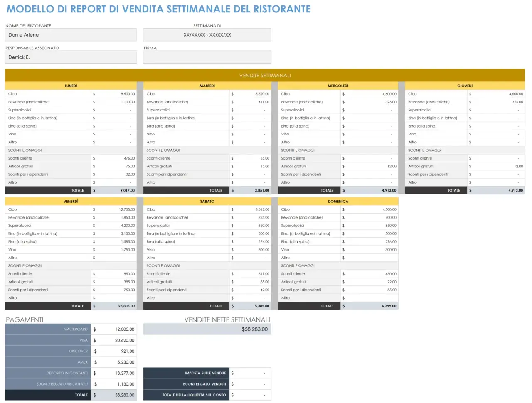Screen dimensions: 532x403
Task: Click the restaurant name field Don e Arlene
Action: coord(71,35)
